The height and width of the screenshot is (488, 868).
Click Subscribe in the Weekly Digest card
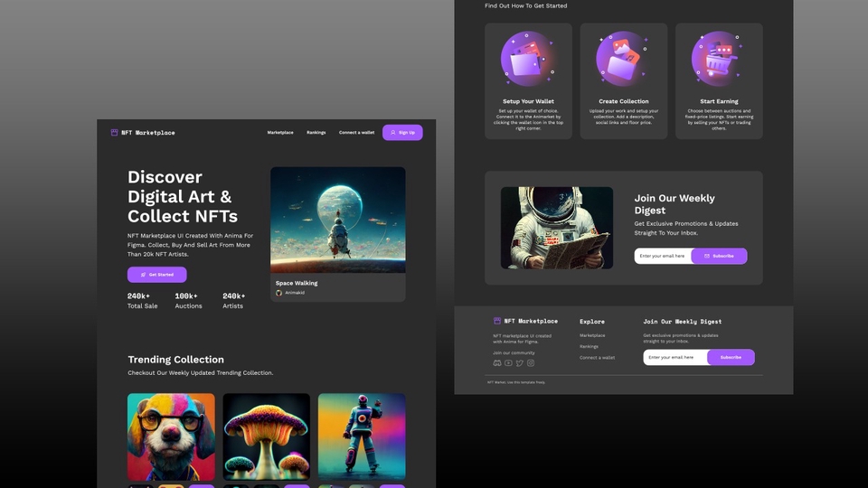[720, 256]
